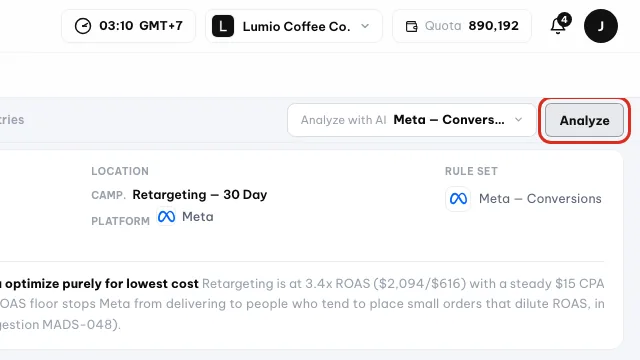
Task: Click the Meta platform name text
Action: (x=198, y=217)
